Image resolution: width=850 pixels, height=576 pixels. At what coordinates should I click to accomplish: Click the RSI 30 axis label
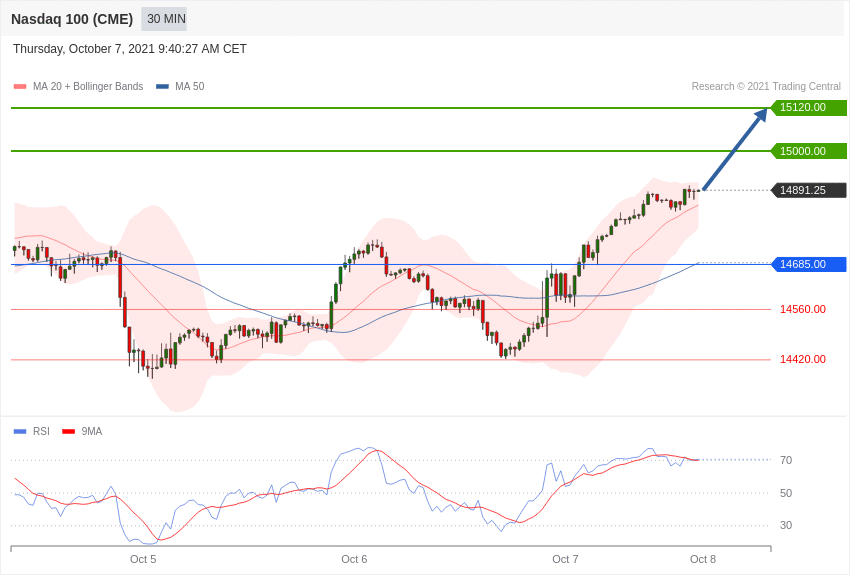pyautogui.click(x=786, y=525)
